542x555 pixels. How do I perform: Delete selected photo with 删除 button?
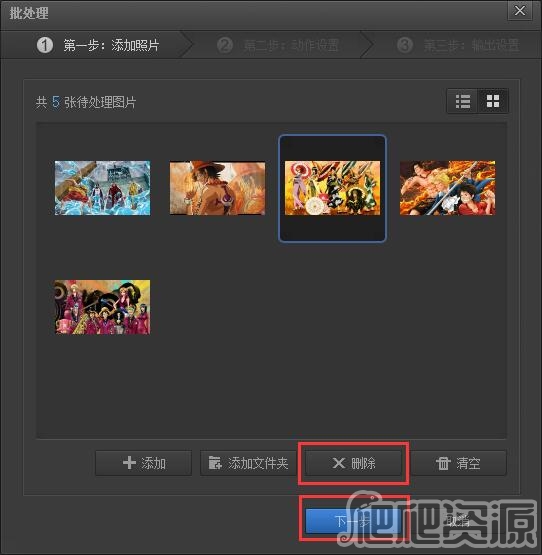pos(353,463)
